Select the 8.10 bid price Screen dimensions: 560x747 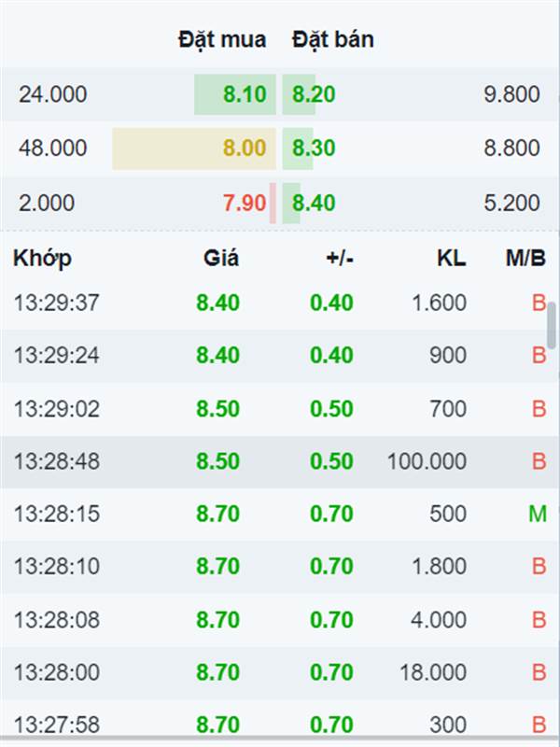(245, 94)
